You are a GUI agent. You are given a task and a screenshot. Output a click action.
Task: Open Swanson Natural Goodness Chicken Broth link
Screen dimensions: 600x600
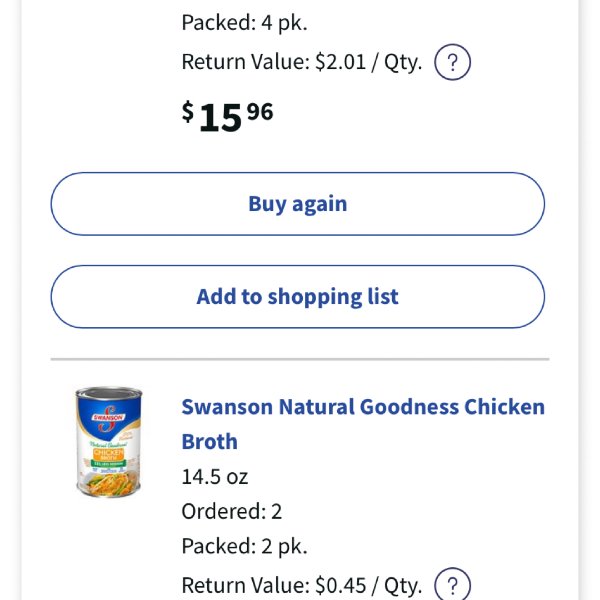point(363,424)
